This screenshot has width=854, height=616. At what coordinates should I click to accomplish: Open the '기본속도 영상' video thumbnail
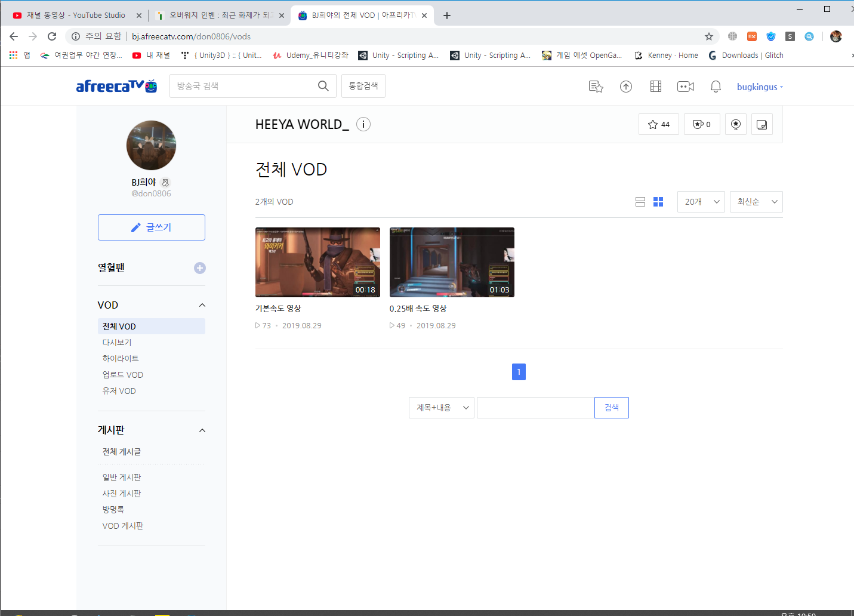tap(317, 262)
